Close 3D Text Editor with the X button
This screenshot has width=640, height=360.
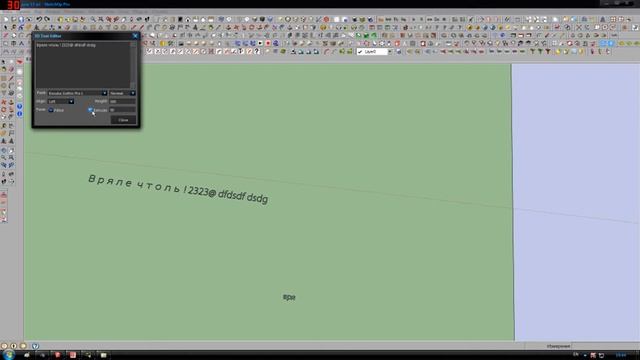pos(135,36)
